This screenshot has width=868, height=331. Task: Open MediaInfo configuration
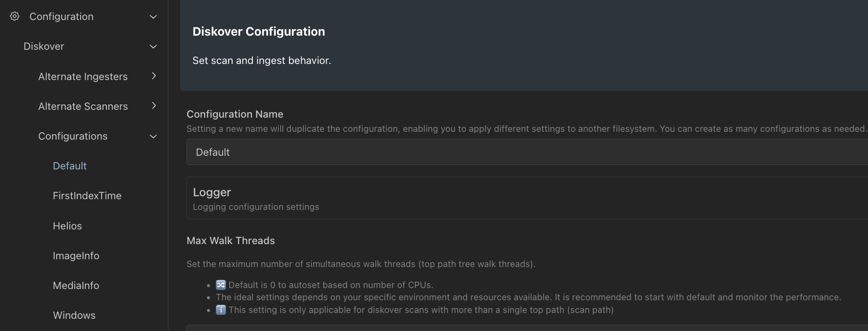76,286
